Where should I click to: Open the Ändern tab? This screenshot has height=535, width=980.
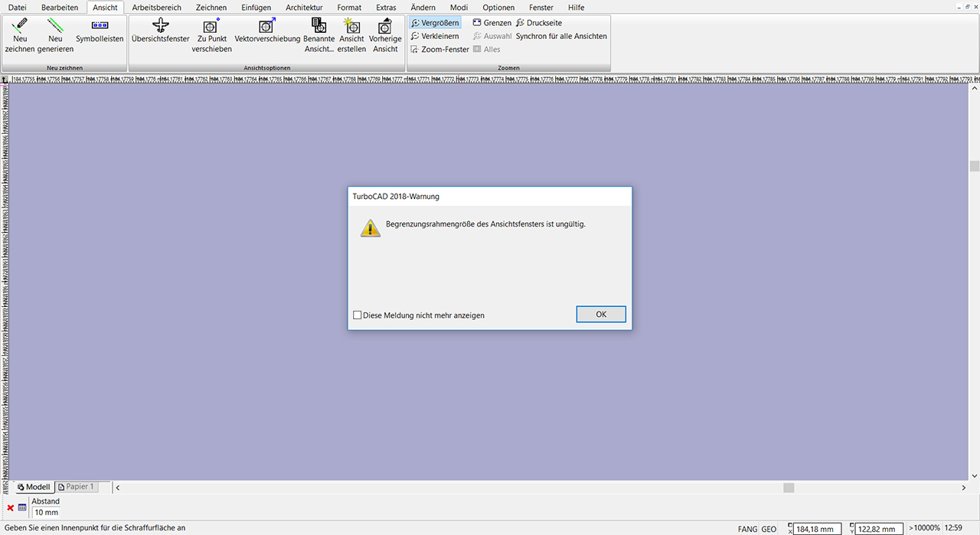pyautogui.click(x=423, y=8)
